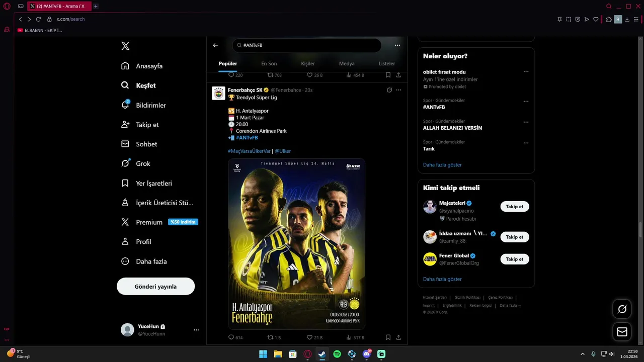Open Hizmet Şartları footer link

coord(435,298)
